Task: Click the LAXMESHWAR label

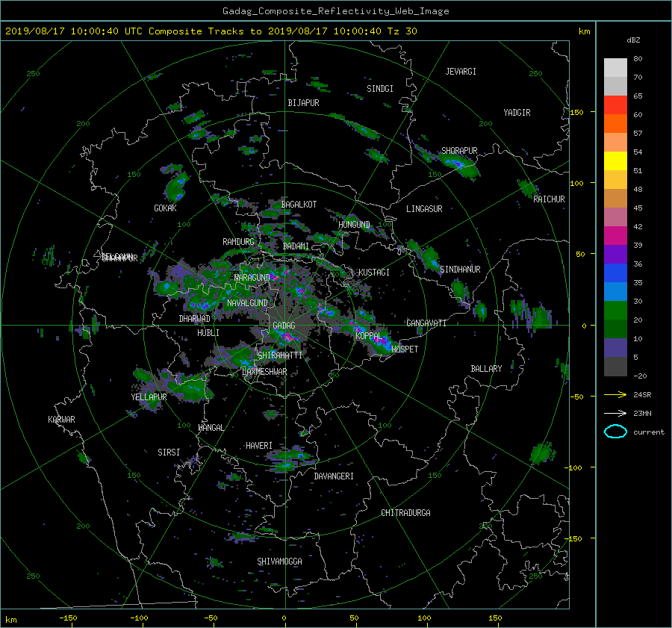Action: pyautogui.click(x=264, y=372)
